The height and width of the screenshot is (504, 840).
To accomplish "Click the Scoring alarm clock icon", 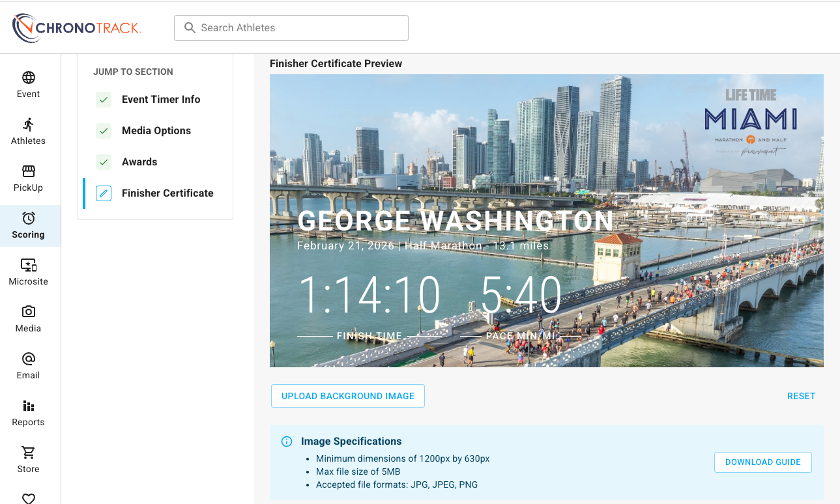I will [29, 218].
